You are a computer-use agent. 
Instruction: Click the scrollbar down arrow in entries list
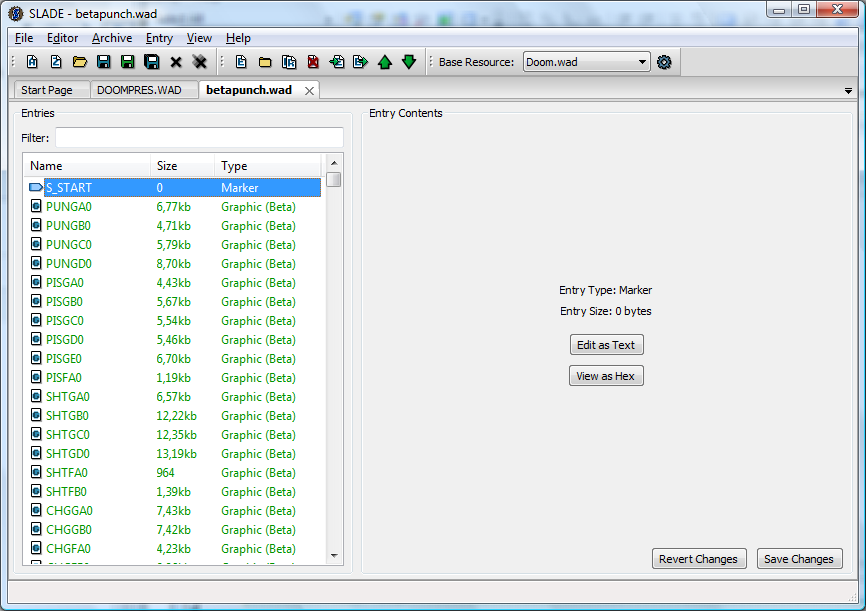(x=334, y=556)
